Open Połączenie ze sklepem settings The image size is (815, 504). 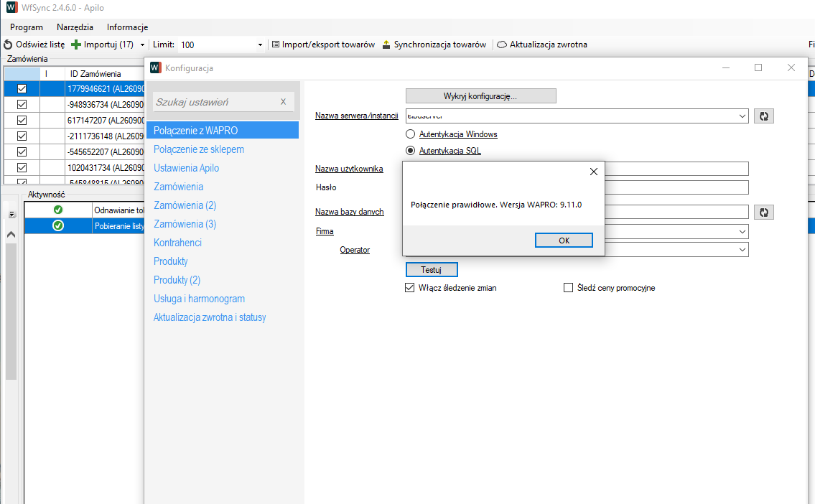pyautogui.click(x=199, y=149)
